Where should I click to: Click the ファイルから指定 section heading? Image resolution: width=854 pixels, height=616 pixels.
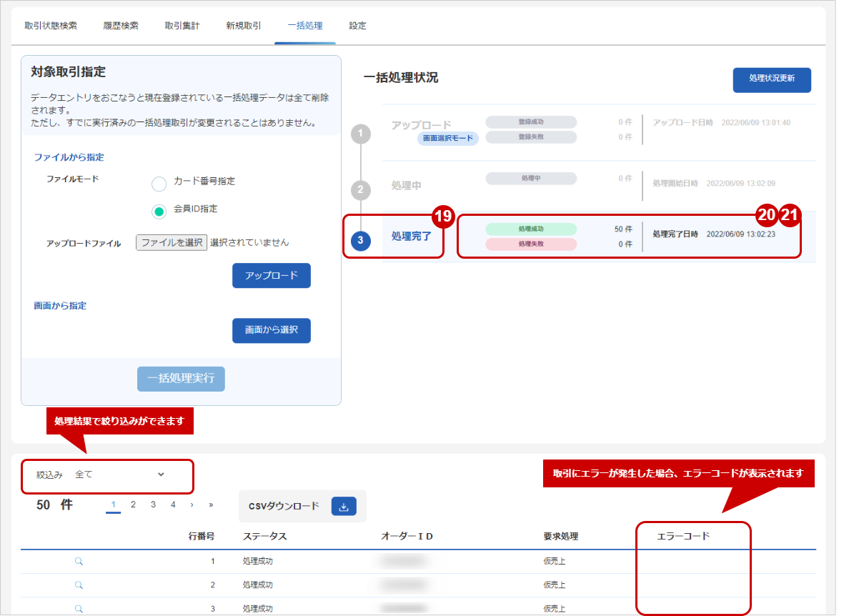[x=69, y=157]
